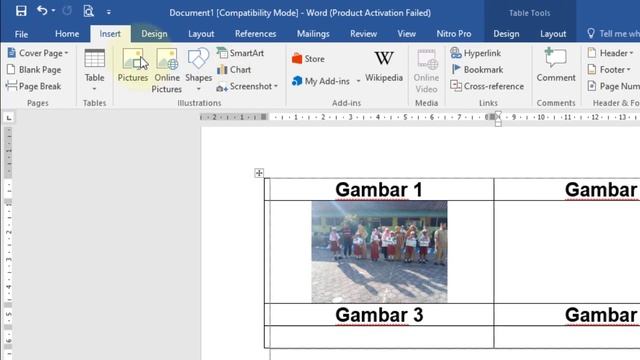Click the truncated Gambar heading right of Gambar 3

coord(602,315)
